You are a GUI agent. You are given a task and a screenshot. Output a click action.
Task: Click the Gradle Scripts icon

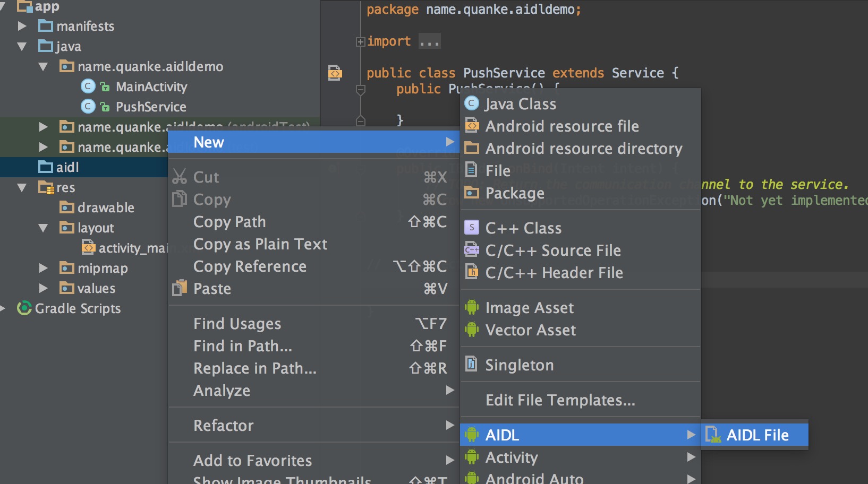24,308
